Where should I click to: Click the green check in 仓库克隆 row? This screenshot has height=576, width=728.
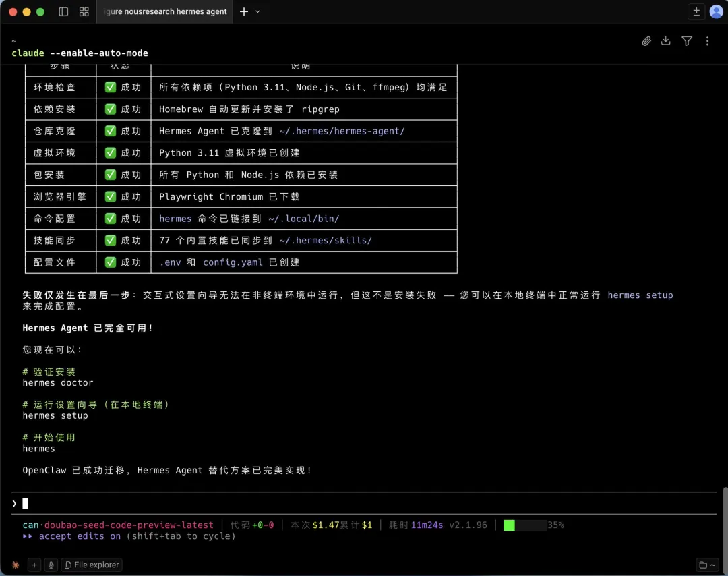coord(110,131)
